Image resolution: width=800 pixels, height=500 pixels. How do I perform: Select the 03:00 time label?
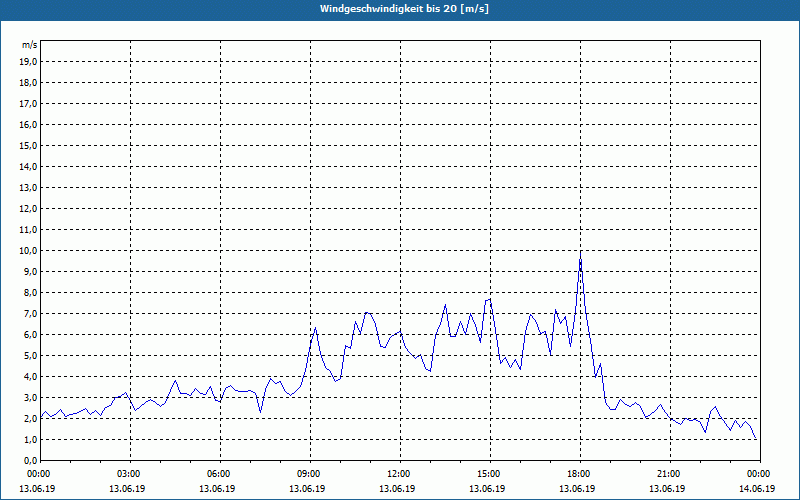coord(130,474)
